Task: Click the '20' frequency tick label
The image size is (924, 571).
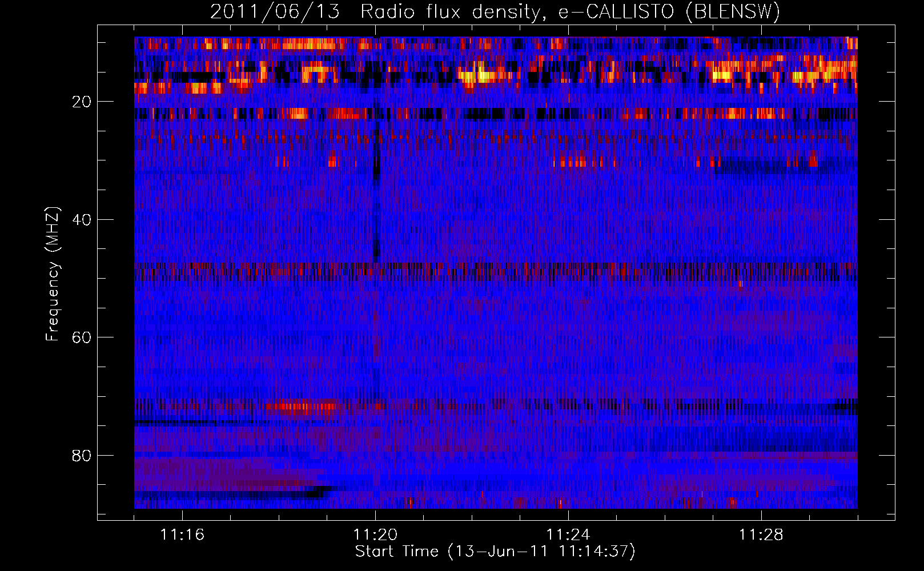Action: pos(82,102)
